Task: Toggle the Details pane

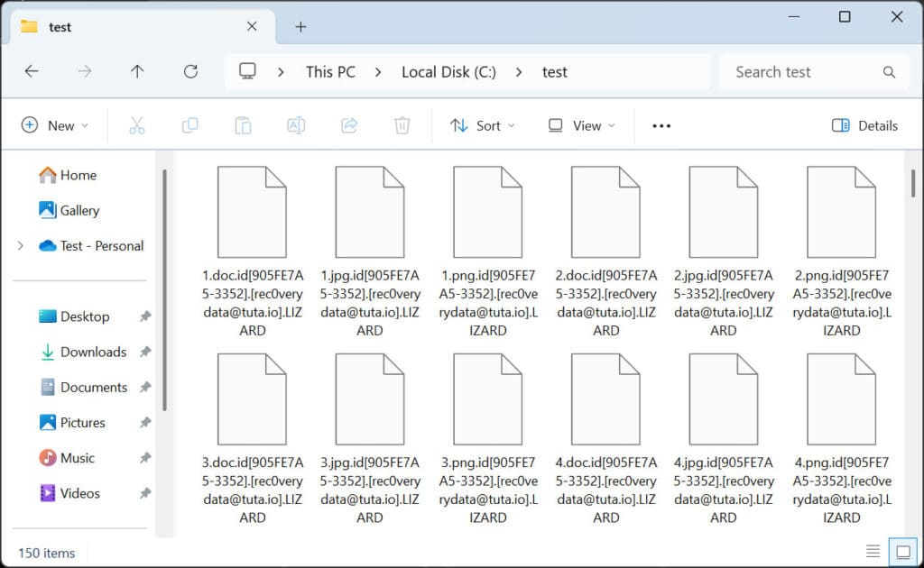Action: coord(864,125)
